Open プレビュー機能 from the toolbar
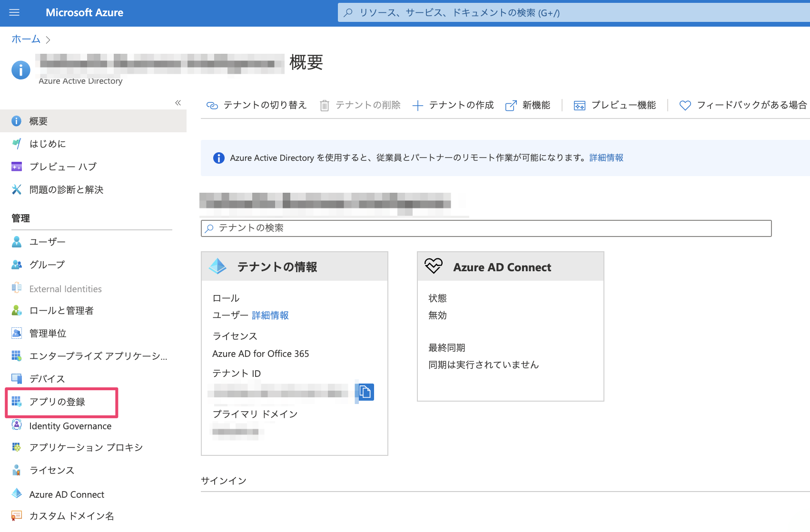 [x=615, y=105]
